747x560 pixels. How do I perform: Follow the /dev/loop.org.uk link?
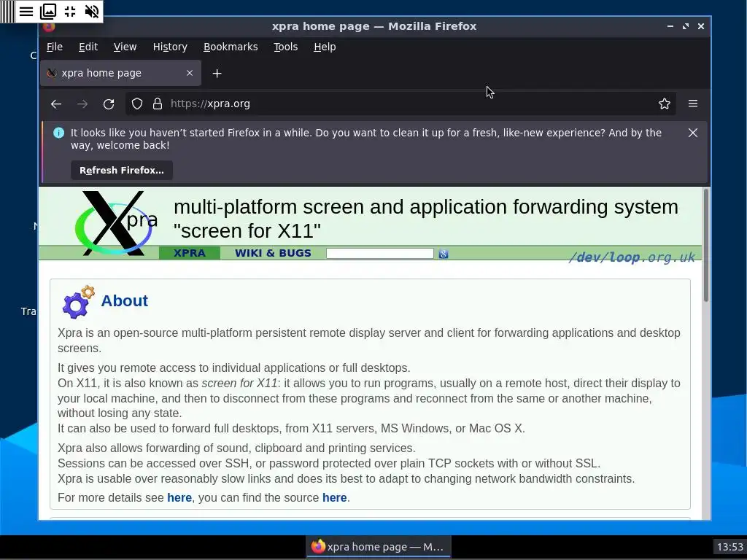632,257
